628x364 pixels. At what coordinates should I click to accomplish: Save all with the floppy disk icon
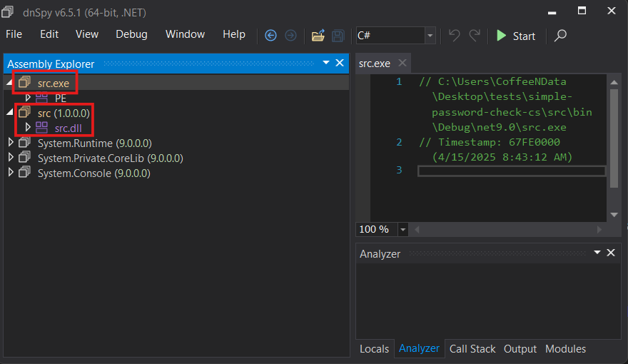(x=338, y=36)
